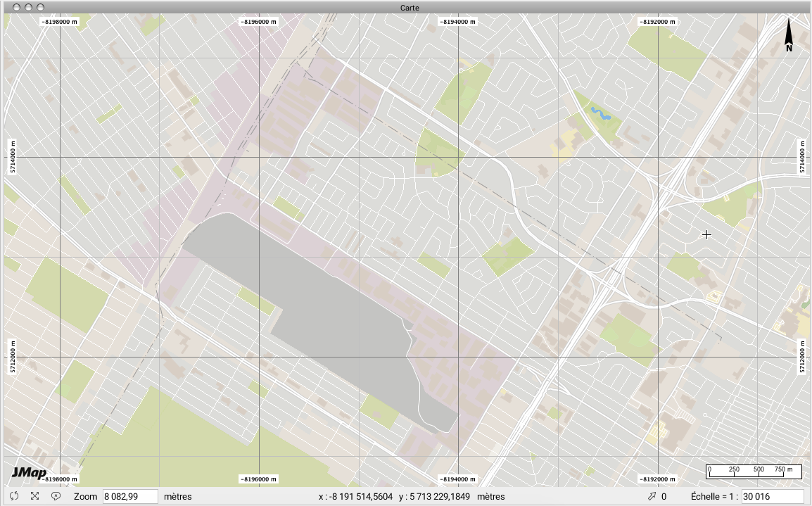Image resolution: width=812 pixels, height=506 pixels.
Task: Click the right-edge grid label "5714000 m"
Action: (x=802, y=157)
